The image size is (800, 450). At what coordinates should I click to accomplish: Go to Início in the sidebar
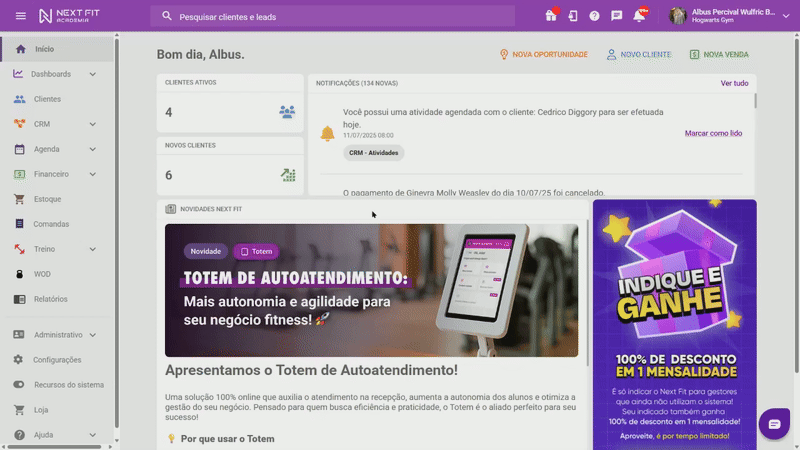[x=57, y=49]
